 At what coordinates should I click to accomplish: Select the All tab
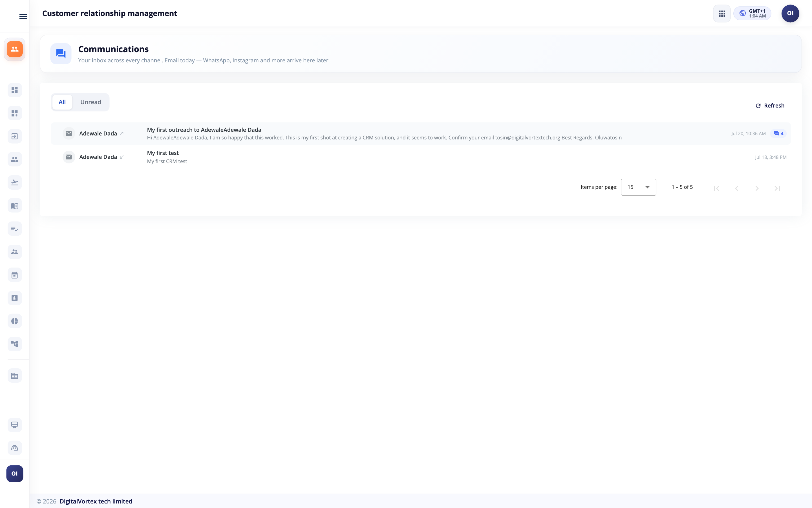62,102
